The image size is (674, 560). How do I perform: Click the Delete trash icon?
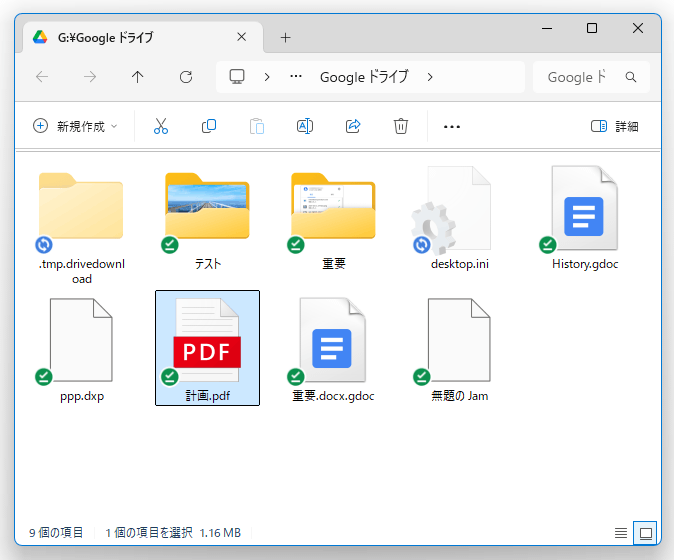401,126
